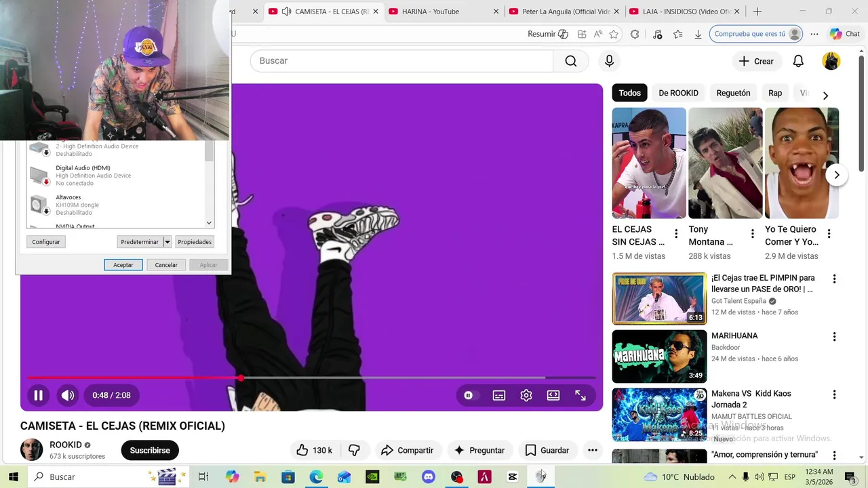Advance the Shorts carousel with next arrow
This screenshot has width=868, height=488.
837,175
